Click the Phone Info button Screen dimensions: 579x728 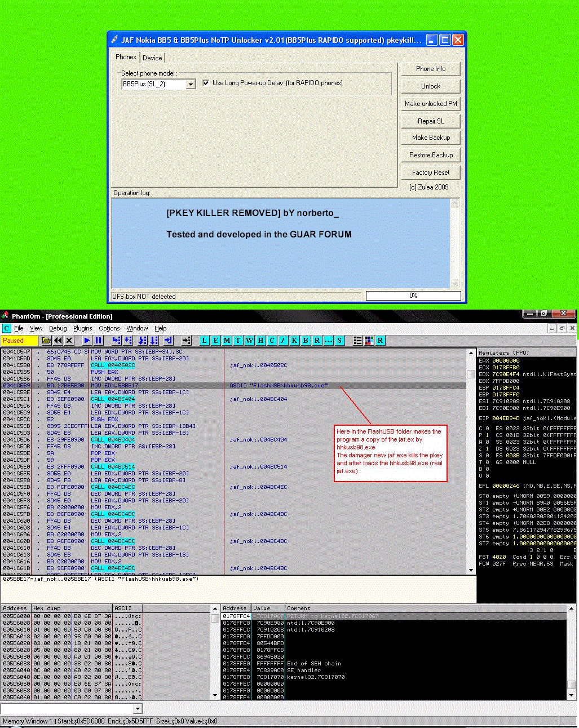(x=431, y=69)
